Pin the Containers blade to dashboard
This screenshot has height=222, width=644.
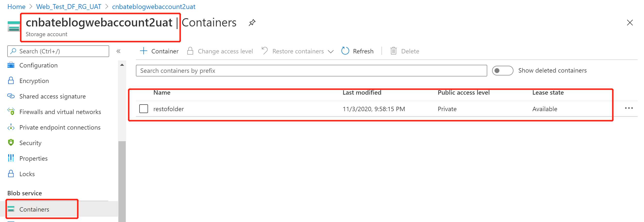click(x=252, y=23)
